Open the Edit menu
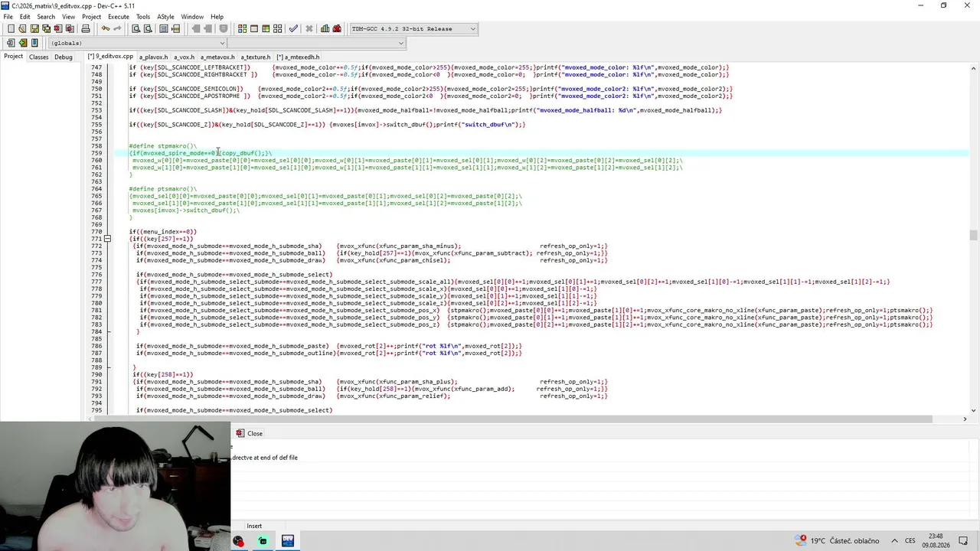980x551 pixels. (x=25, y=17)
